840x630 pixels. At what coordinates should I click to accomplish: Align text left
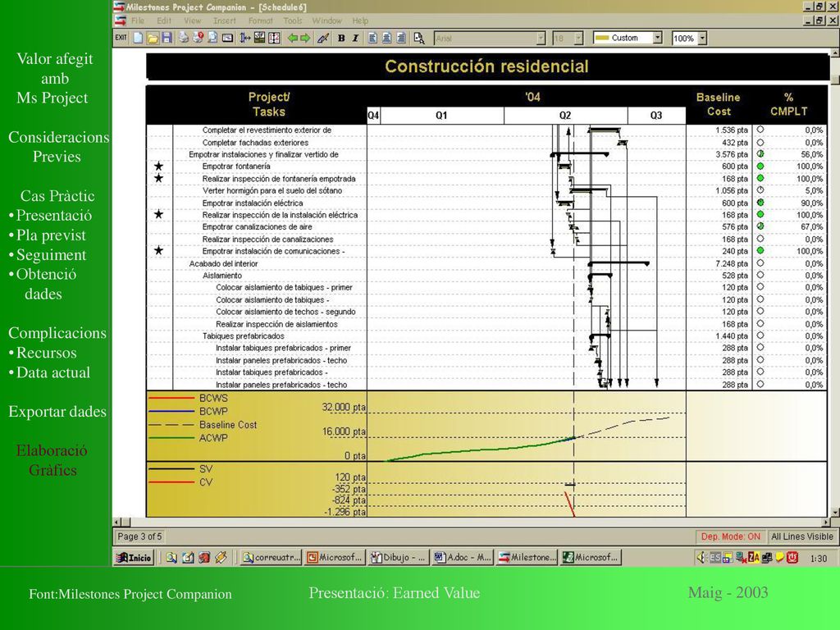pos(373,38)
